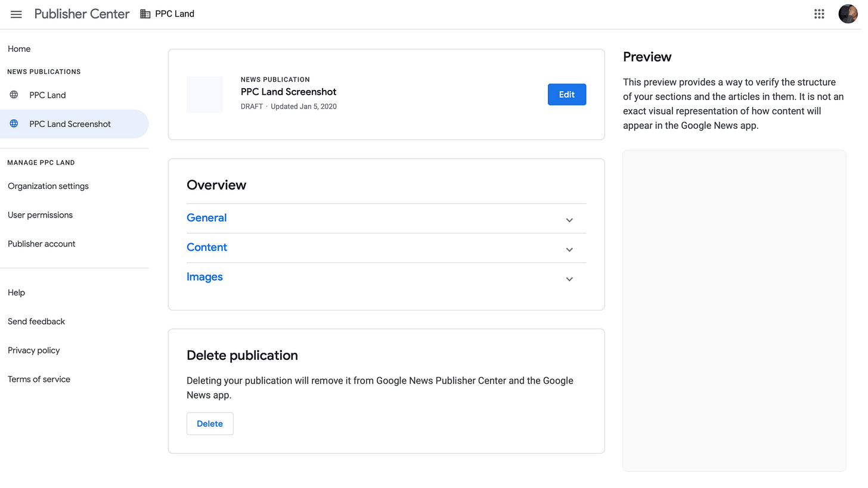868x488 pixels.
Task: Expand the Content section chevron
Action: click(x=569, y=250)
